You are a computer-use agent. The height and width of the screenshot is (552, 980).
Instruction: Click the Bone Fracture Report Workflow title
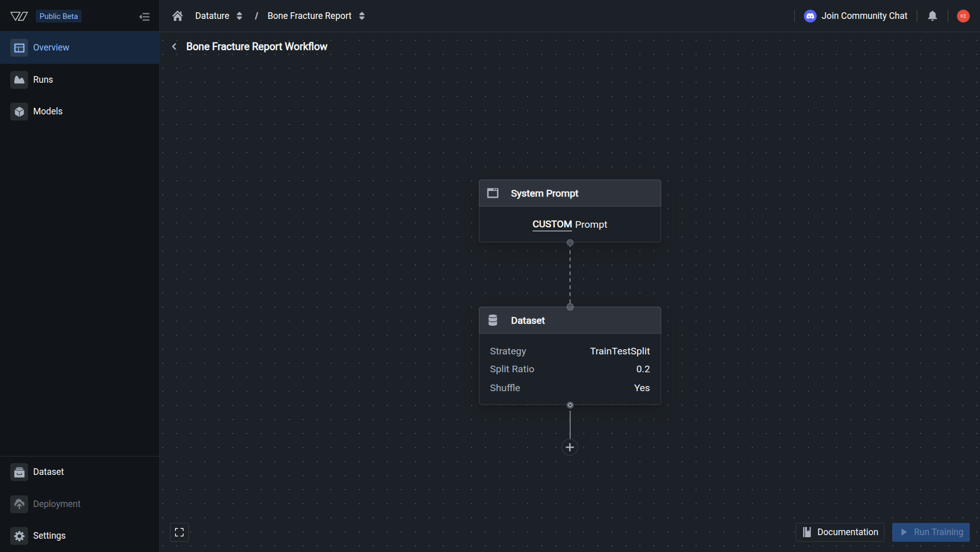click(x=257, y=46)
